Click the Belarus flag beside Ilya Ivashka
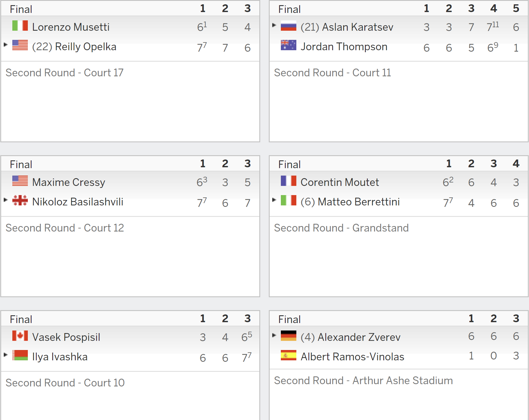The height and width of the screenshot is (420, 529). tap(20, 355)
